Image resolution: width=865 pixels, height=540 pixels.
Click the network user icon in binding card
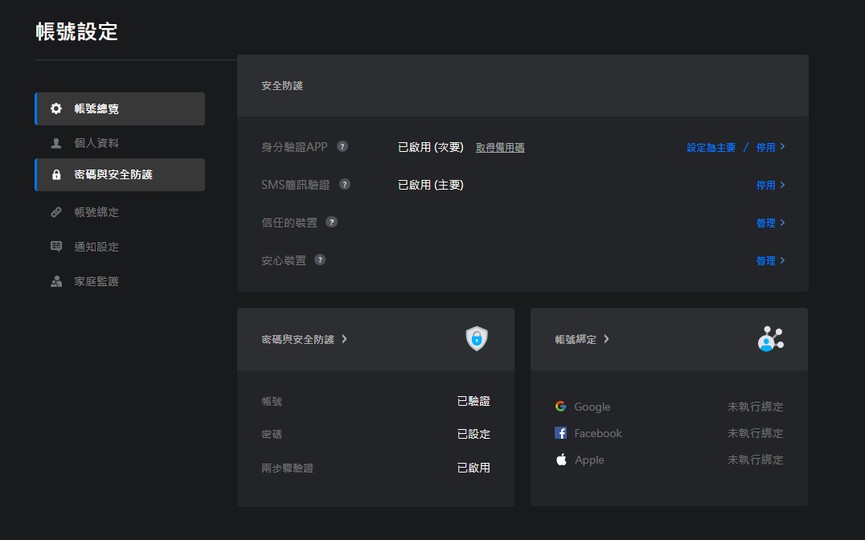point(771,339)
